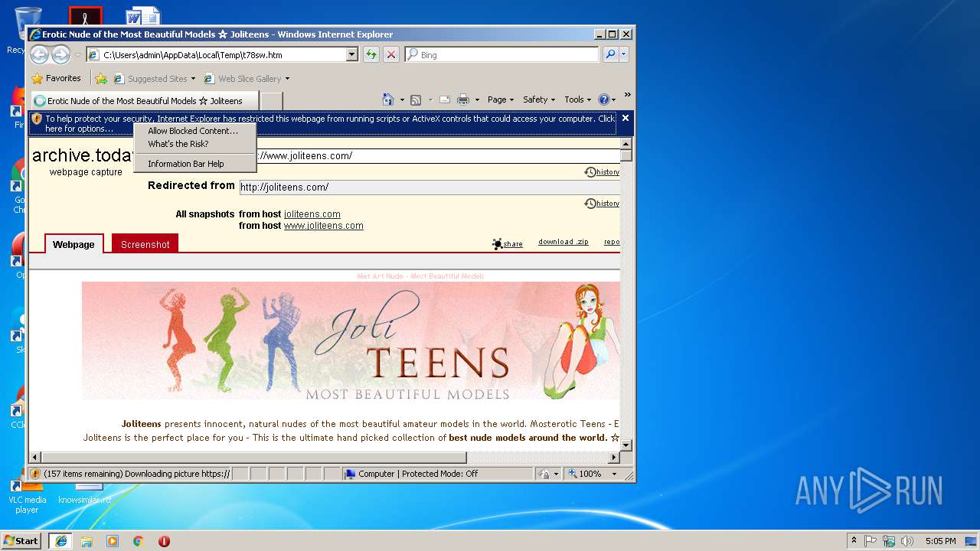Viewport: 980px width, 551px height.
Task: Close the security information bar
Action: [x=626, y=118]
